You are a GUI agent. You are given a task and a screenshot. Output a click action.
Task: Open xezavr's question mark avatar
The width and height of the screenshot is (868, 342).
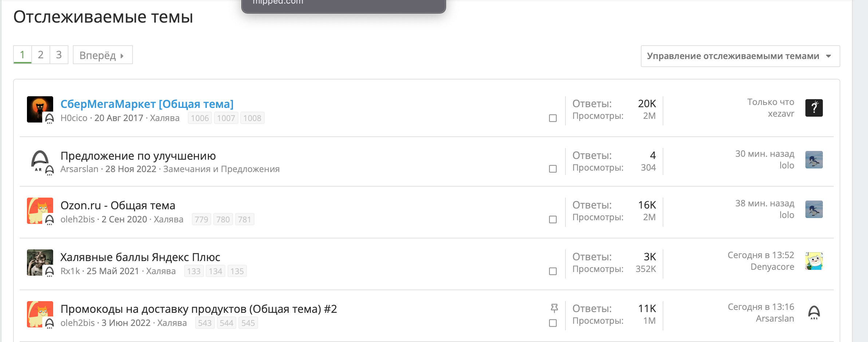814,108
